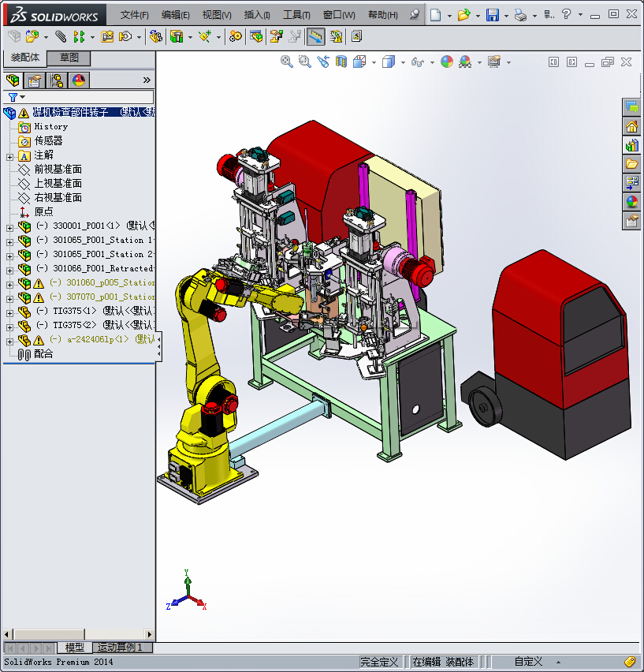Open the Assembly Features tool
The width and height of the screenshot is (644, 672).
pyautogui.click(x=177, y=37)
